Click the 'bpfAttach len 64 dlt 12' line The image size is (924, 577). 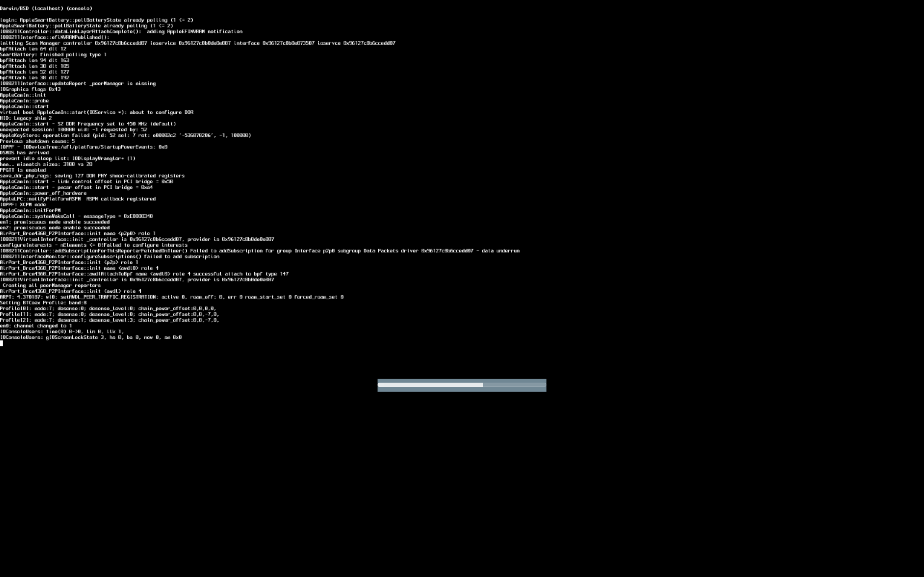point(33,49)
